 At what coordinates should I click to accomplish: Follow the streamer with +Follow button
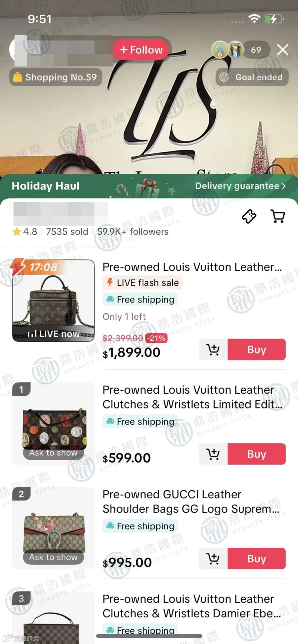click(x=141, y=50)
